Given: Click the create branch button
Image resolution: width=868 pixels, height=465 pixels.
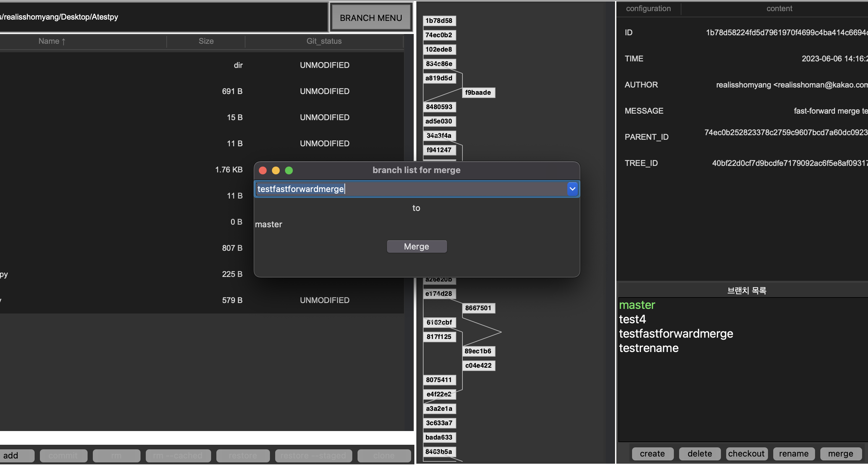Looking at the screenshot, I should tap(652, 454).
